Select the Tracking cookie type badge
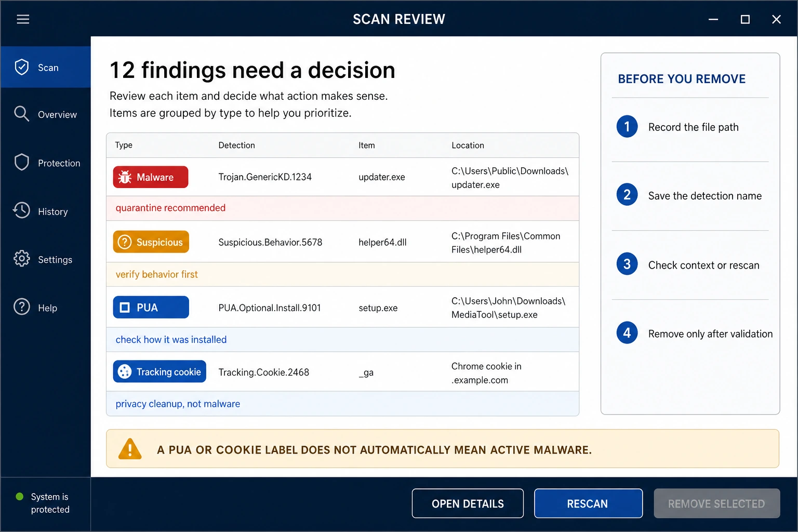The image size is (798, 532). click(159, 371)
